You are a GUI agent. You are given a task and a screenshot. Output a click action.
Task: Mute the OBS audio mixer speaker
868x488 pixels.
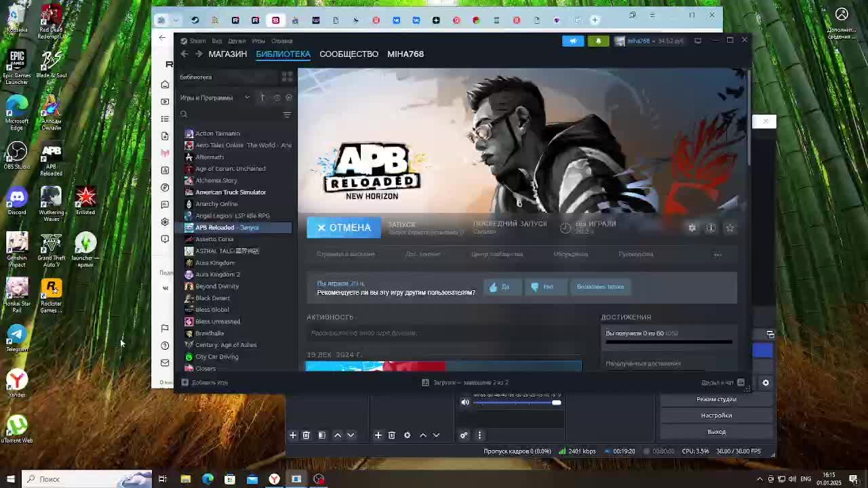coord(465,403)
